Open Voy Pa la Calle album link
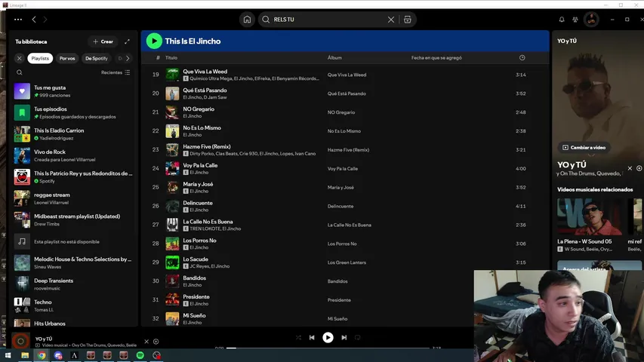Image resolution: width=644 pixels, height=362 pixels. (x=343, y=169)
